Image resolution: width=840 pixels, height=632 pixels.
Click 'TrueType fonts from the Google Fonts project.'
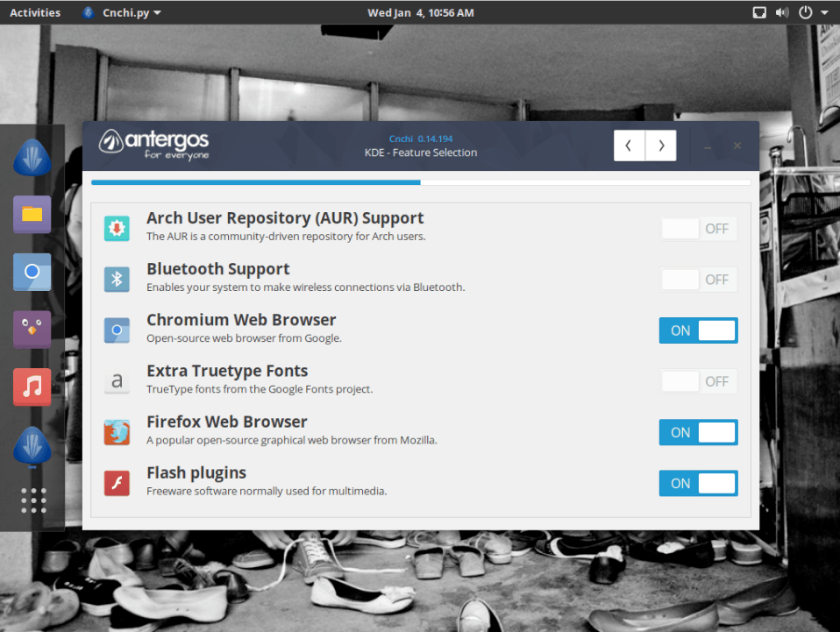(260, 389)
